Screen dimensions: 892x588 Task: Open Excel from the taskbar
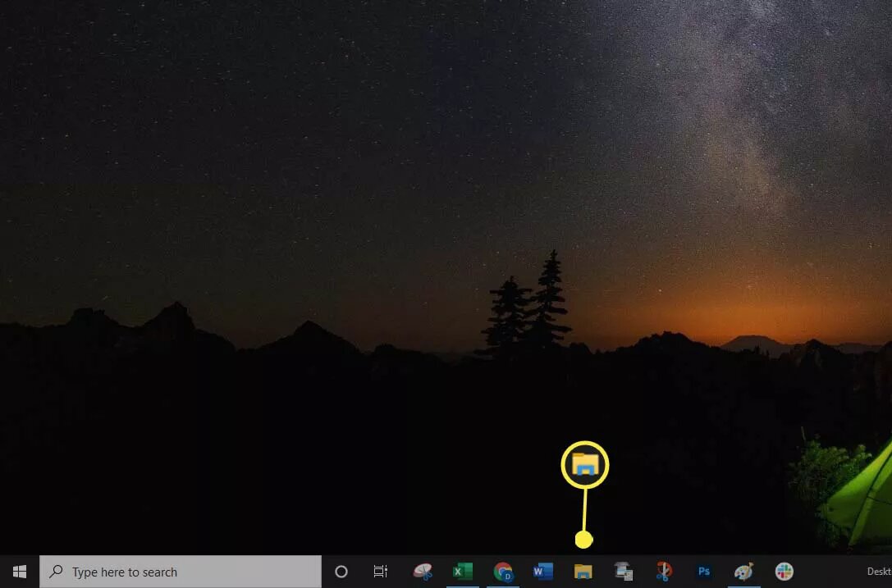coord(463,571)
